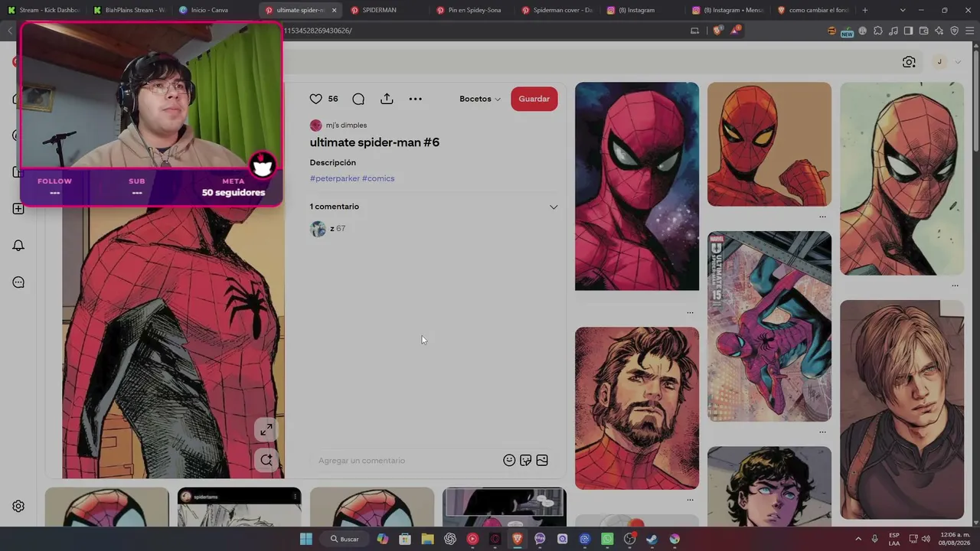Open the #comics hashtag link

coord(378,178)
